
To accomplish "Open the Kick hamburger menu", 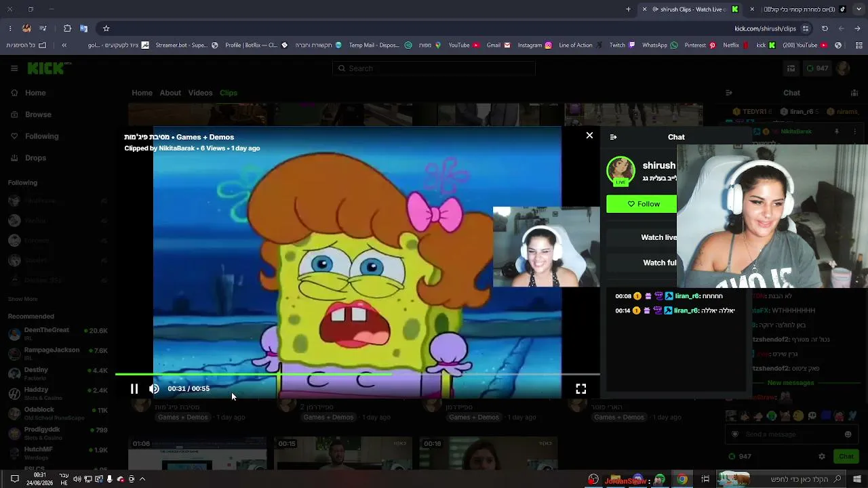I will coord(14,68).
